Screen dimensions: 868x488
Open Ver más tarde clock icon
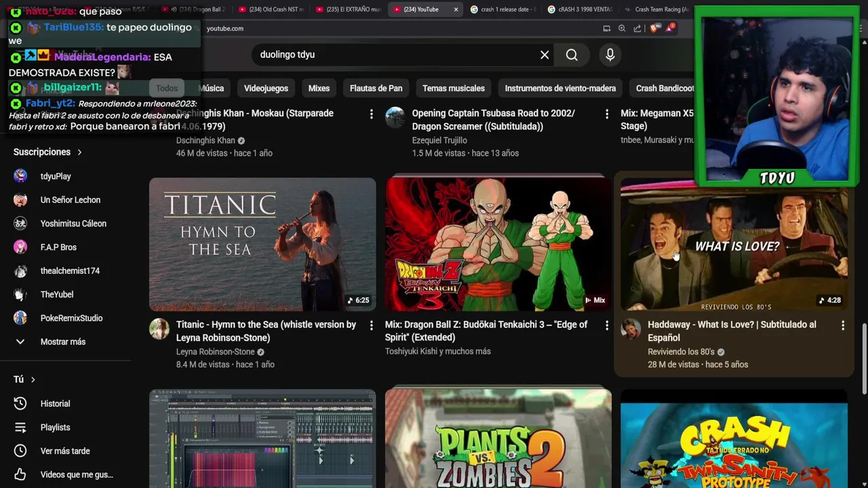pyautogui.click(x=20, y=451)
